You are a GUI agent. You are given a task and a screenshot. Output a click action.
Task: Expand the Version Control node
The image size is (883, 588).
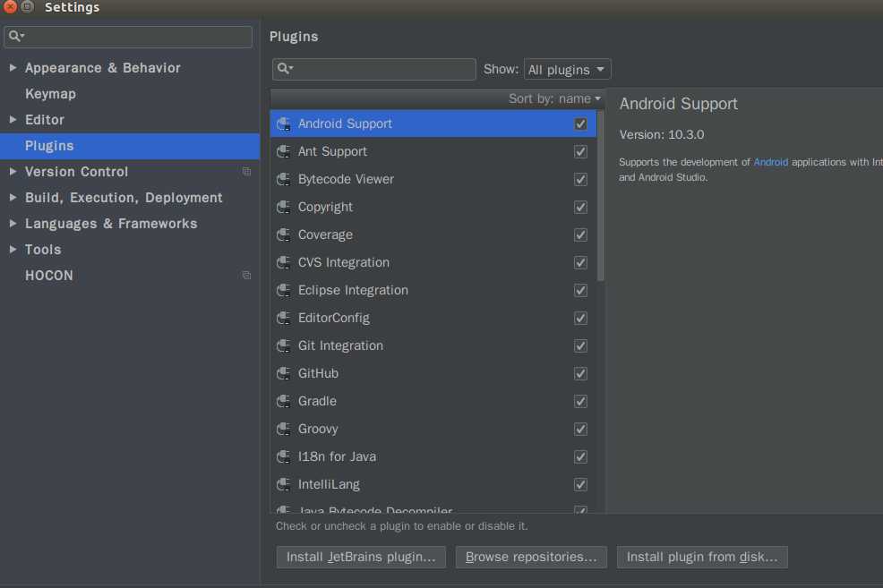pos(13,171)
